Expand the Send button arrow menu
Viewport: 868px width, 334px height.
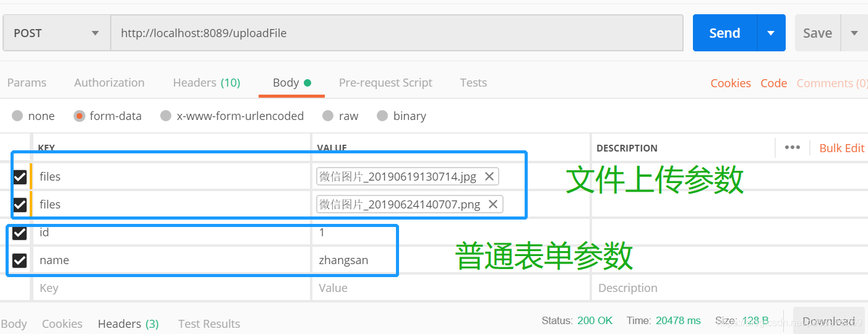tap(771, 33)
